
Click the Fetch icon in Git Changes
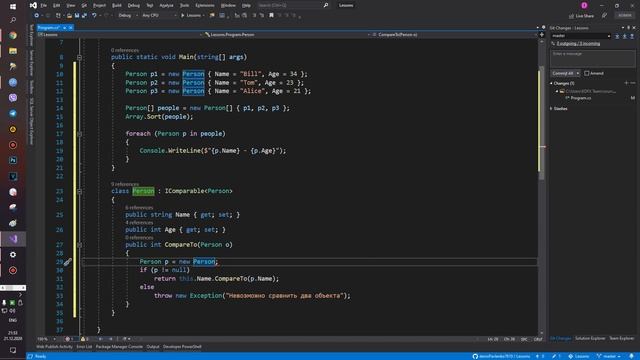(617, 36)
